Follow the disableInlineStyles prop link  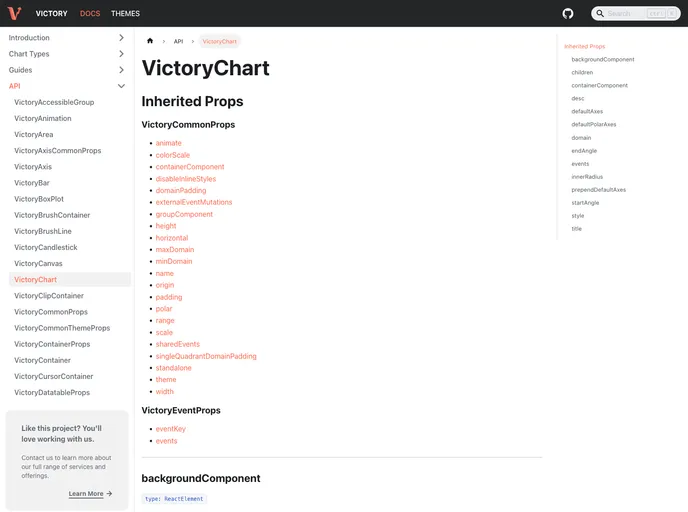pos(186,179)
